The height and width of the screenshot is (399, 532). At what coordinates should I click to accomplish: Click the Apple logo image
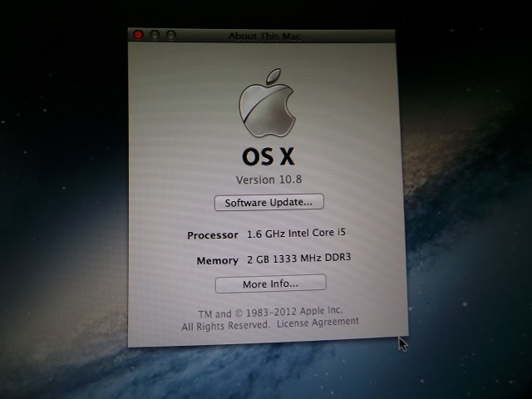click(267, 103)
